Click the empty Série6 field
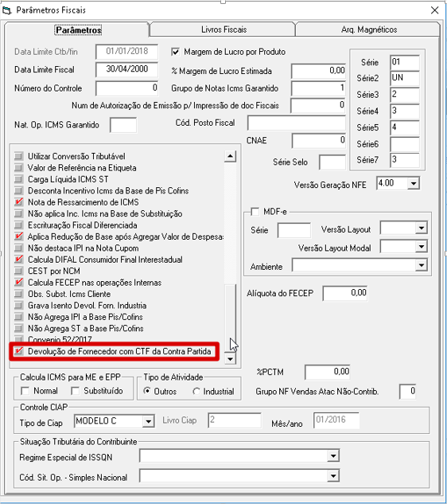The width and height of the screenshot is (447, 504). (x=405, y=144)
